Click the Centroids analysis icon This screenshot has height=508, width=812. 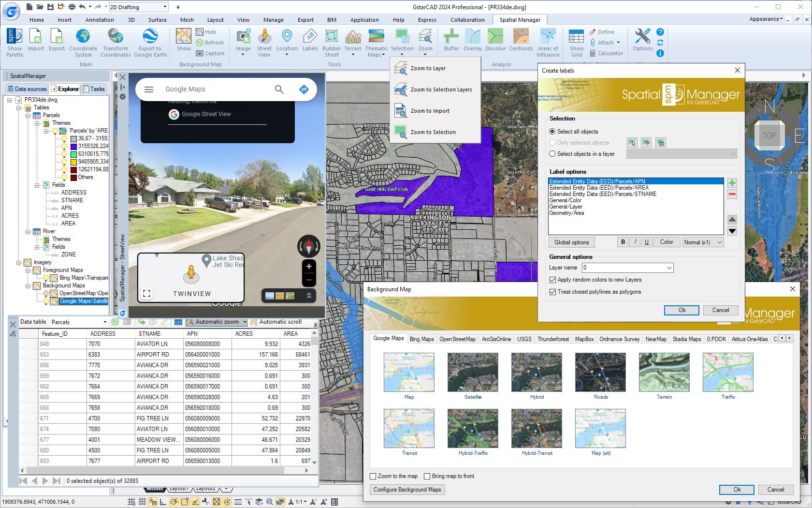point(521,40)
